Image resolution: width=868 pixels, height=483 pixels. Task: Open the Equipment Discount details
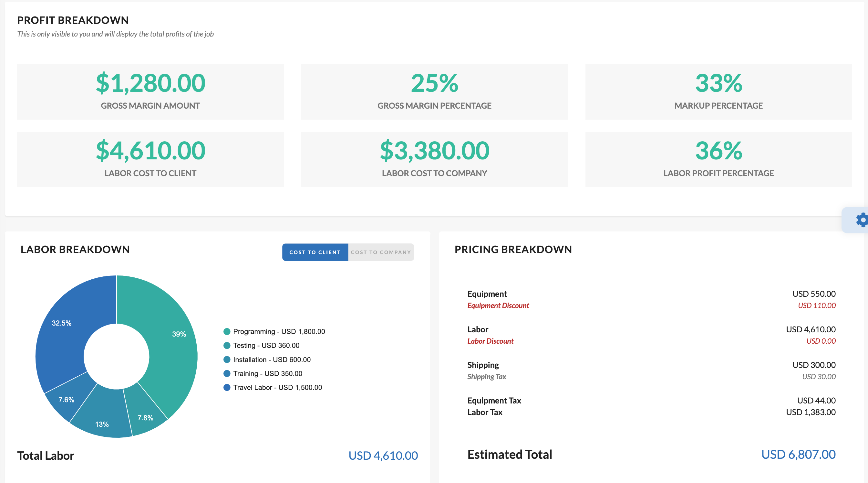(498, 305)
